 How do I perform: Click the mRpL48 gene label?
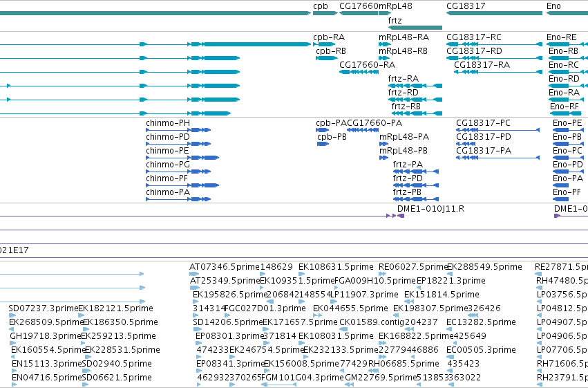pyautogui.click(x=395, y=6)
